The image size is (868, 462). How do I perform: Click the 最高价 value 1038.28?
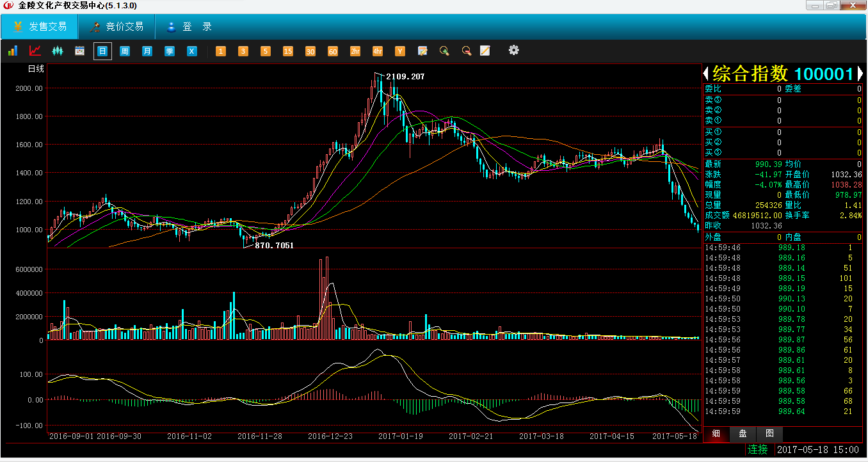[x=846, y=185]
